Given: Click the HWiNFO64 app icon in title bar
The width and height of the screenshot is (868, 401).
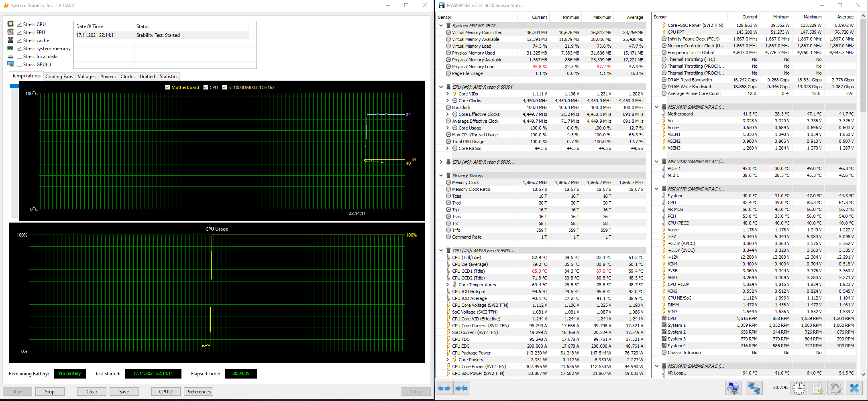Looking at the screenshot, I should pyautogui.click(x=442, y=6).
